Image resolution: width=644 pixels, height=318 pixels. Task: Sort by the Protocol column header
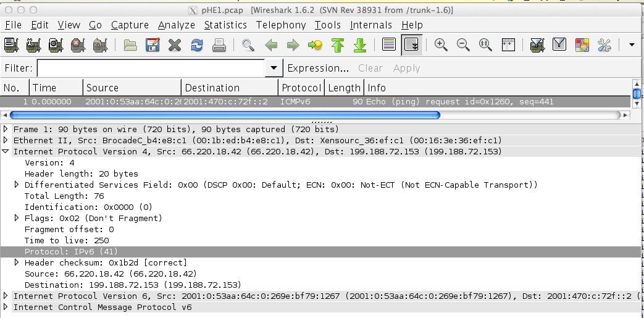tap(301, 88)
